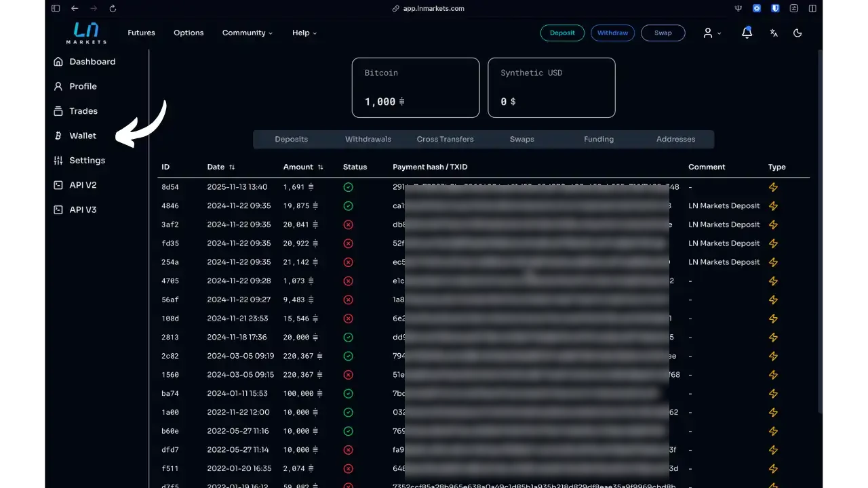Open API V3 in the sidebar
Viewport: 868px width, 488px height.
coord(83,210)
